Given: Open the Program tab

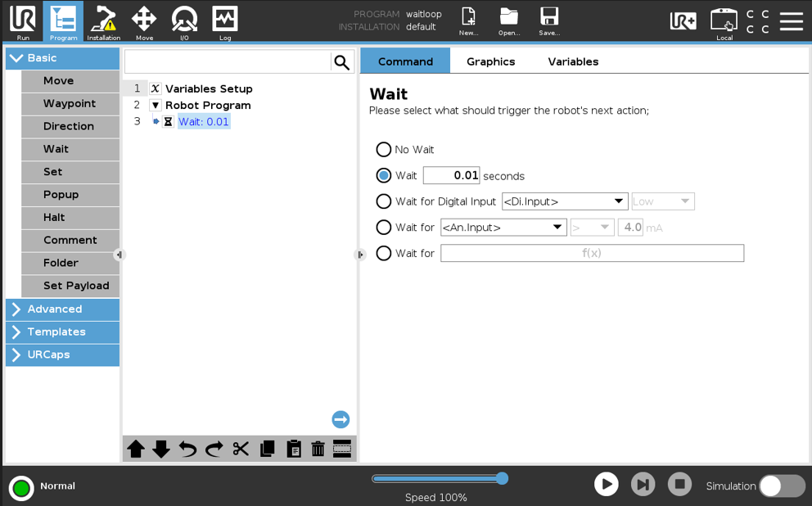Looking at the screenshot, I should point(63,22).
